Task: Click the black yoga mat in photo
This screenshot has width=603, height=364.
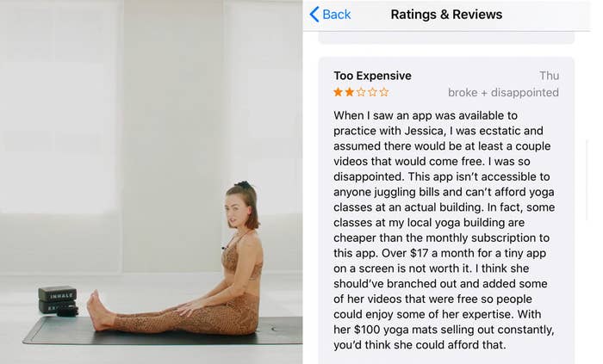Action: coord(162,331)
